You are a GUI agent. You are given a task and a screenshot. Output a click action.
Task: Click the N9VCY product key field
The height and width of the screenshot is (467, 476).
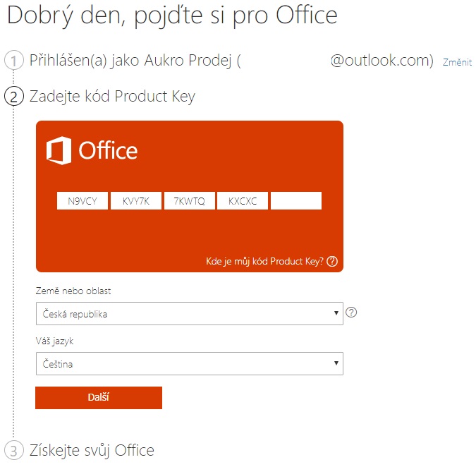click(x=83, y=201)
